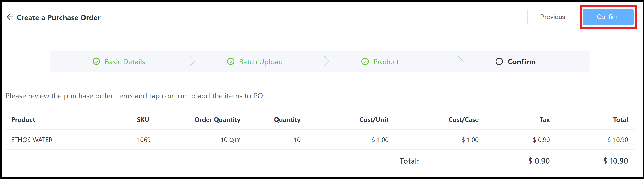Screen dimensions: 644x179
Task: Click the chevron between Product and Confirm
Action: 461,61
